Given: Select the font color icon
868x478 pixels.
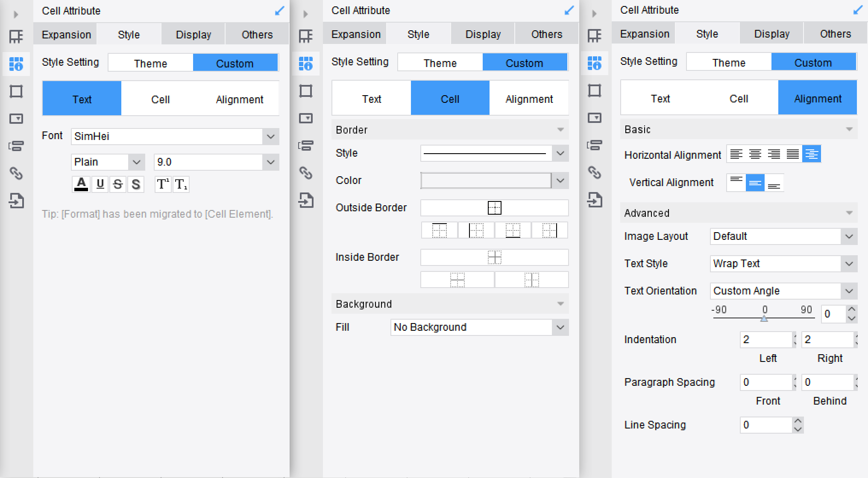Looking at the screenshot, I should click(81, 184).
